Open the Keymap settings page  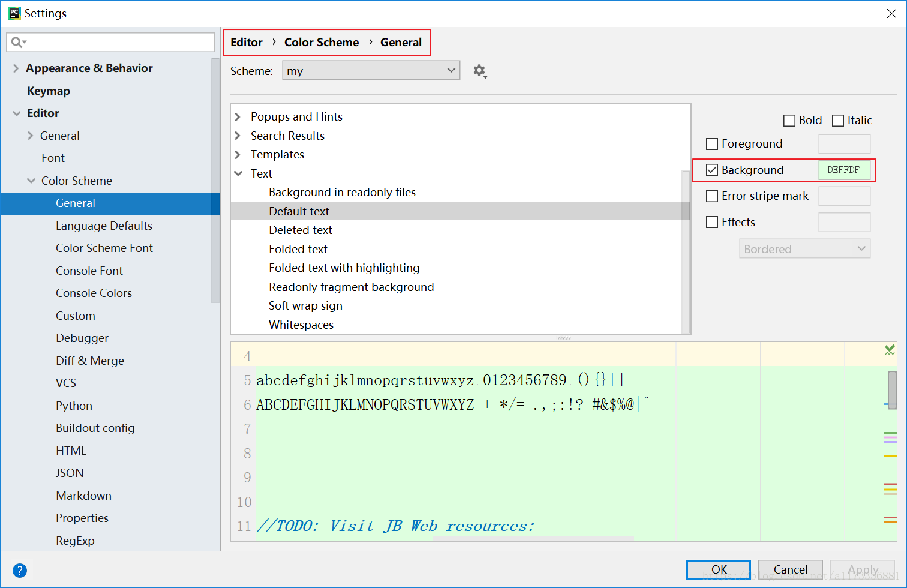tap(49, 91)
